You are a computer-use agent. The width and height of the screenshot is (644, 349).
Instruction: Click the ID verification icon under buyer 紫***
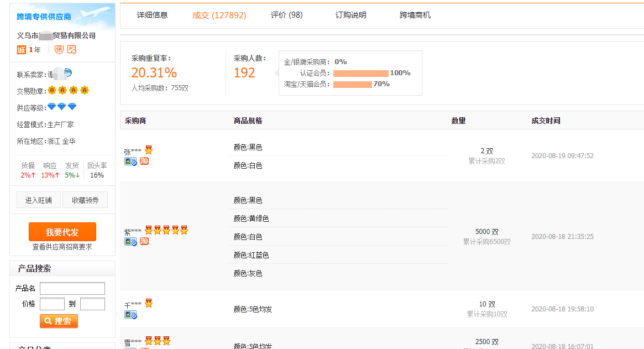(129, 241)
